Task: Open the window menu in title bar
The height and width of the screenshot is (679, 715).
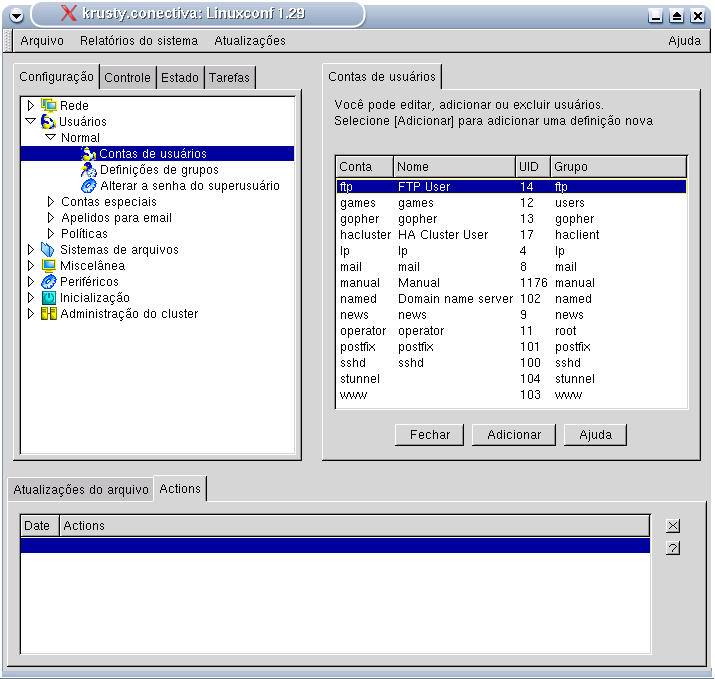Action: pos(16,16)
